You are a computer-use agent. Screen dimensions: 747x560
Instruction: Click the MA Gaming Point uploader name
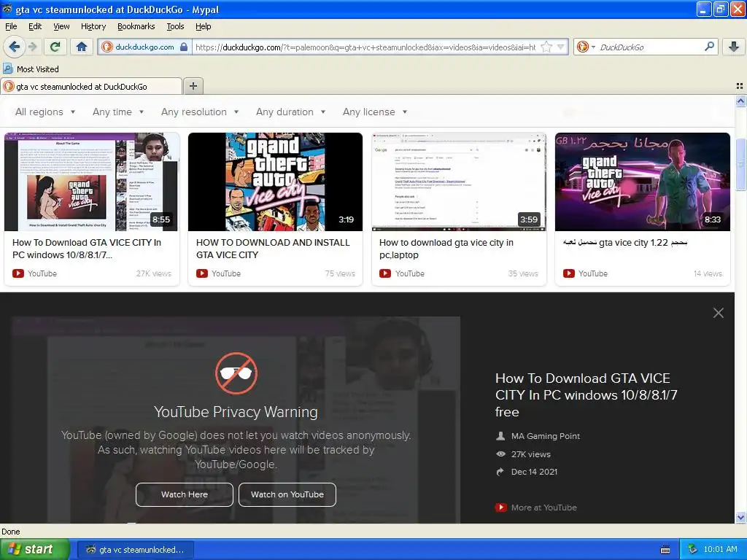click(546, 436)
